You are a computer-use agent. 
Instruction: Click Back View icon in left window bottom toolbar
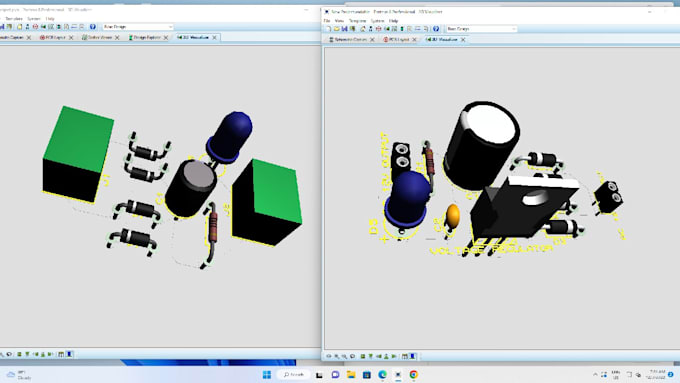tap(43, 354)
